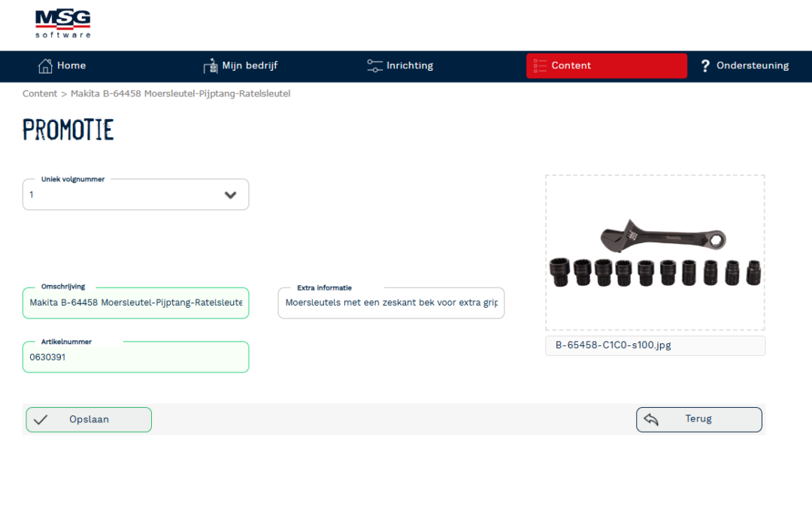Focus the Extra informatie field
The width and height of the screenshot is (812, 508).
[391, 303]
